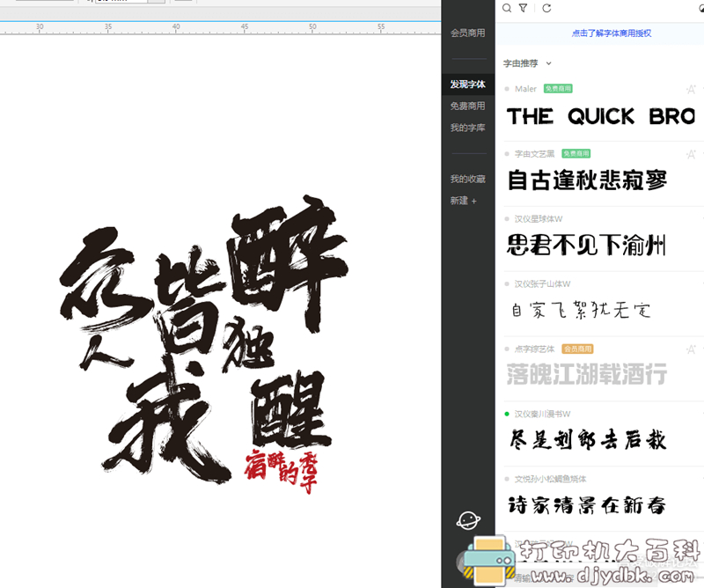Click the Maler font name label
The image size is (704, 588).
point(525,89)
